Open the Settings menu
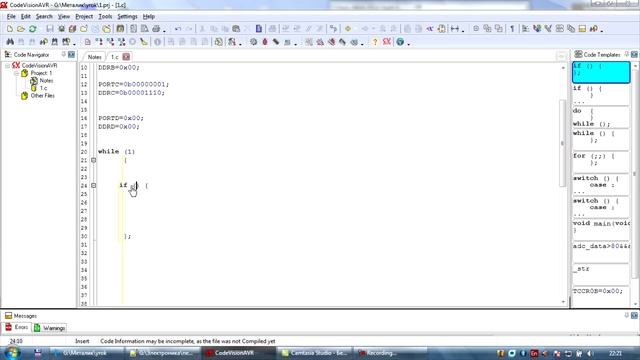The height and width of the screenshot is (360, 640). click(127, 17)
